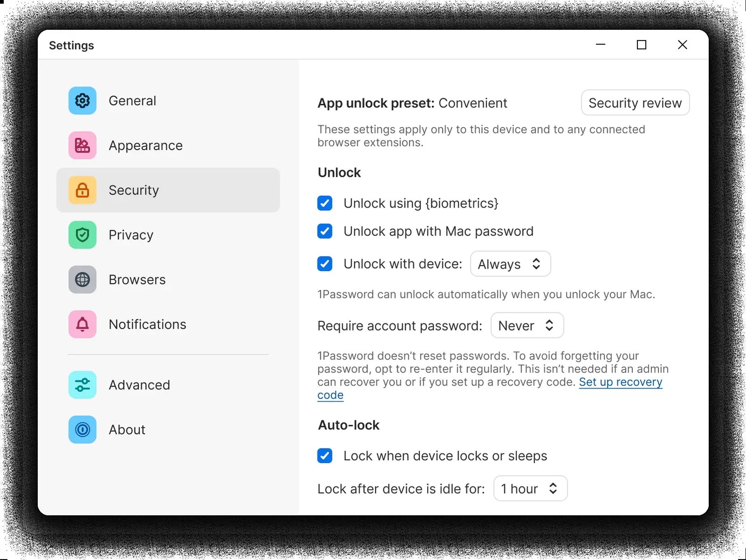Select the Advanced sliders icon
Image resolution: width=746 pixels, height=560 pixels.
tap(82, 385)
